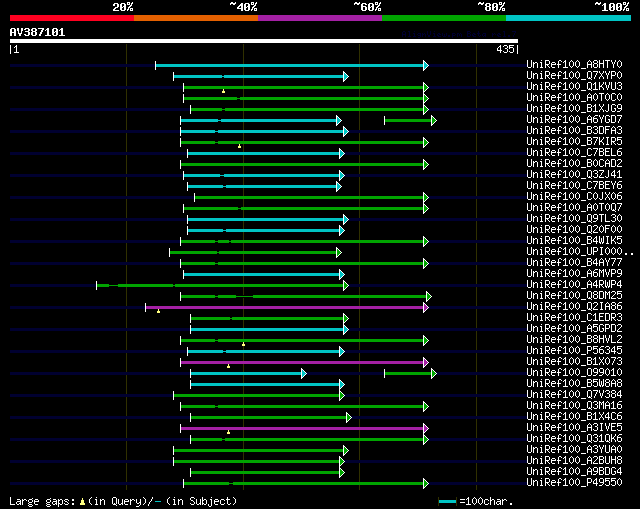Click the UniRef100_B8HVL2 label
The height and width of the screenshot is (509, 640).
pyautogui.click(x=574, y=340)
